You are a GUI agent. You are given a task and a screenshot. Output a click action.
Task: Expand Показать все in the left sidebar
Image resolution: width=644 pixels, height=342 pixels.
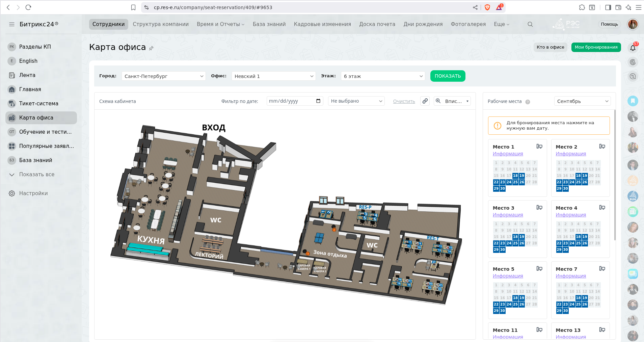point(36,175)
